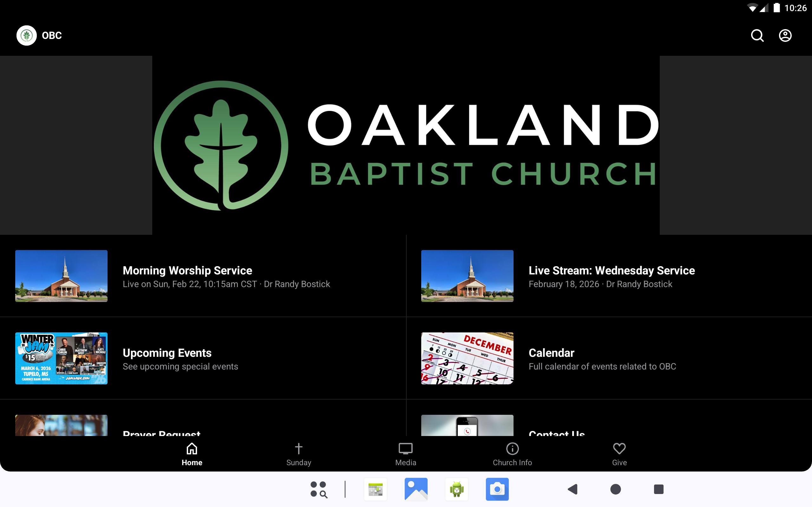Open search with magnifier icon
This screenshot has height=507, width=812.
757,35
